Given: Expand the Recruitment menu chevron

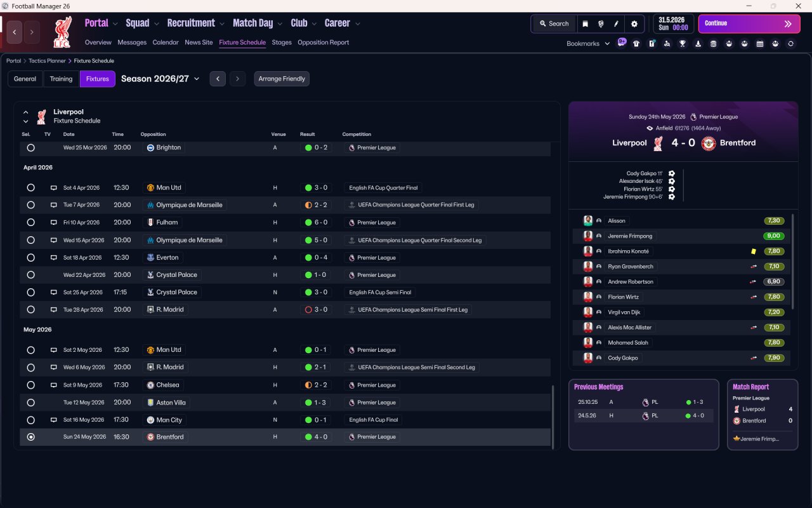Looking at the screenshot, I should pyautogui.click(x=221, y=24).
